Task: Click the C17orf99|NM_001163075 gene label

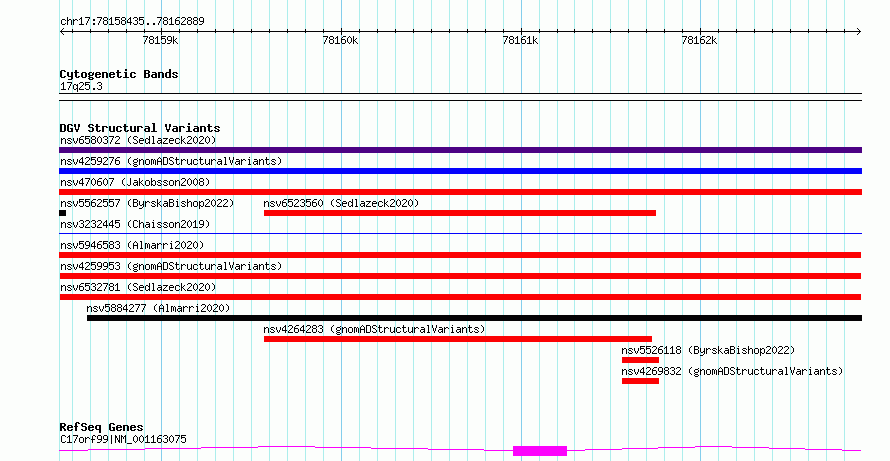Action: 123,439
